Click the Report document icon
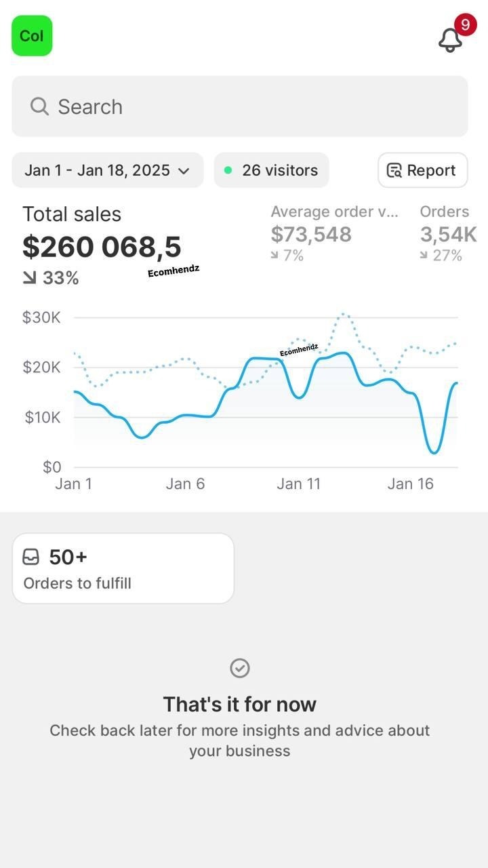The width and height of the screenshot is (488, 868). click(394, 170)
